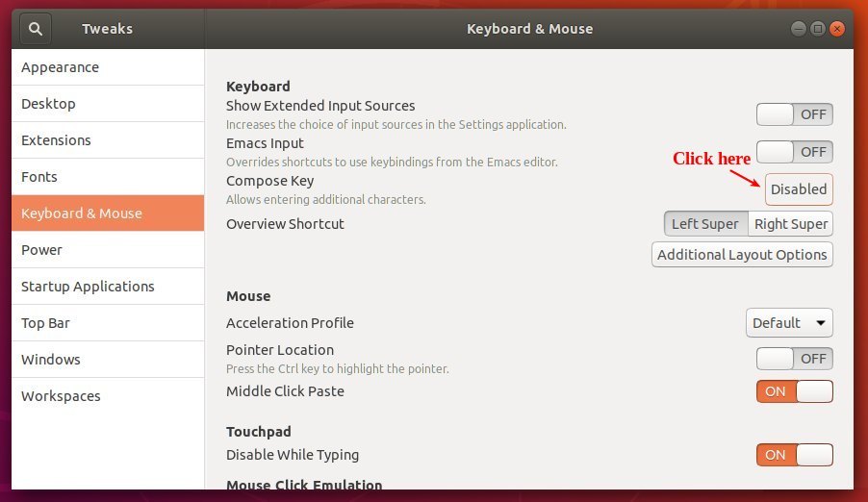The image size is (868, 502).
Task: Go to the Appearance section
Action: pos(108,67)
